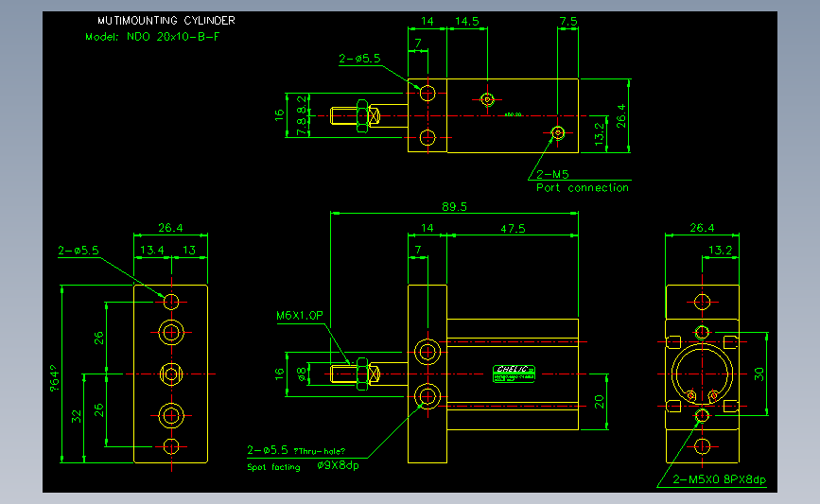Click the '?64?' overall height dimension
Image resolution: width=820 pixels, height=504 pixels.
[55, 378]
